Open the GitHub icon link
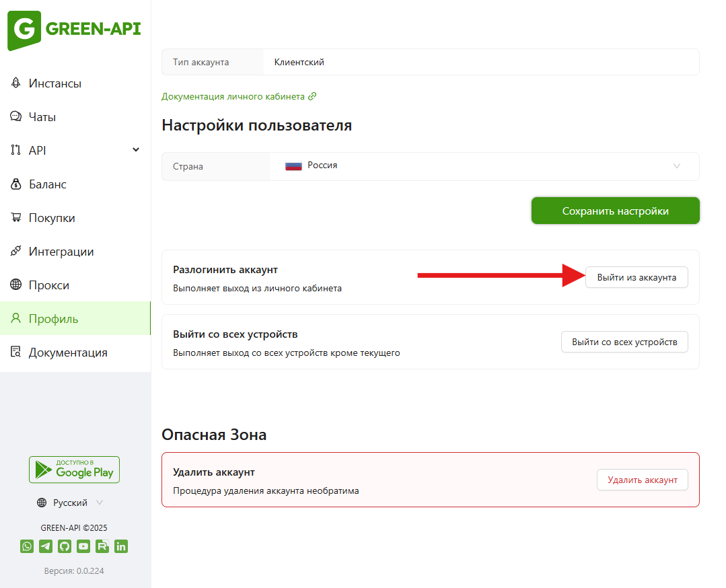 point(65,546)
